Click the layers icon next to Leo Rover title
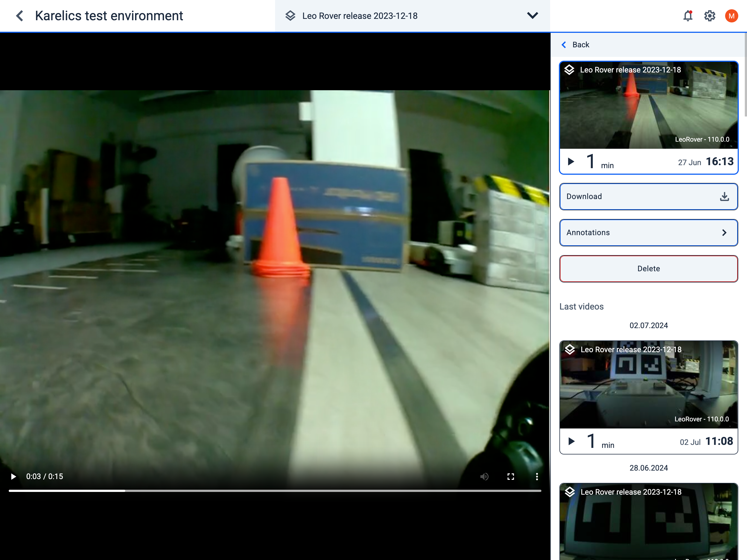 tap(569, 69)
